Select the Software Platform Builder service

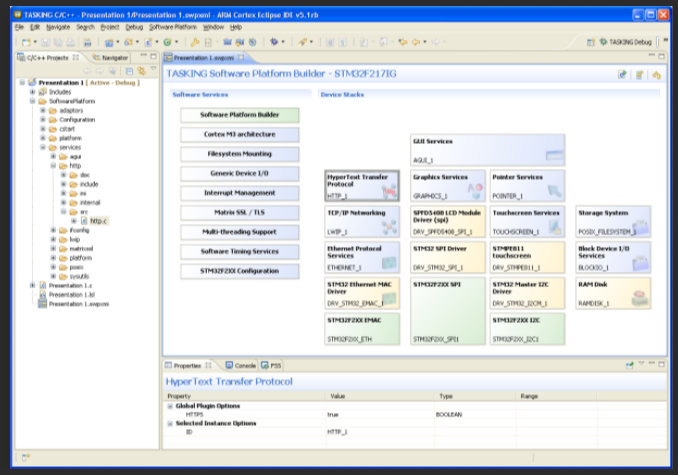click(240, 115)
